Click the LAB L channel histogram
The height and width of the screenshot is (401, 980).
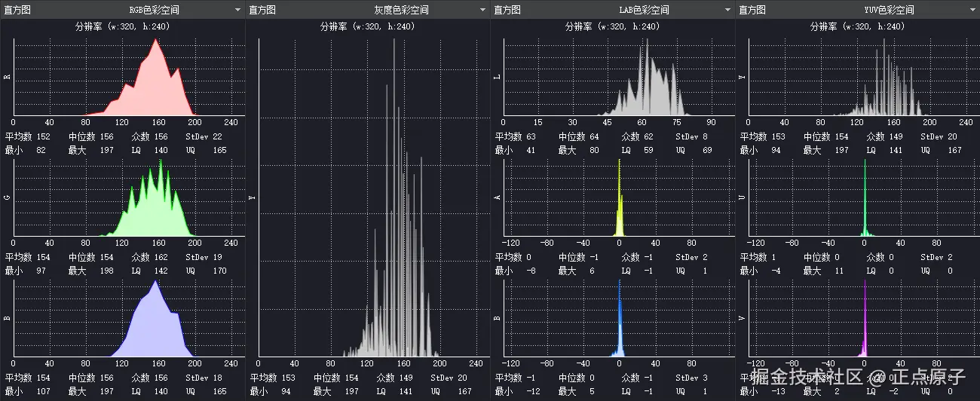618,78
